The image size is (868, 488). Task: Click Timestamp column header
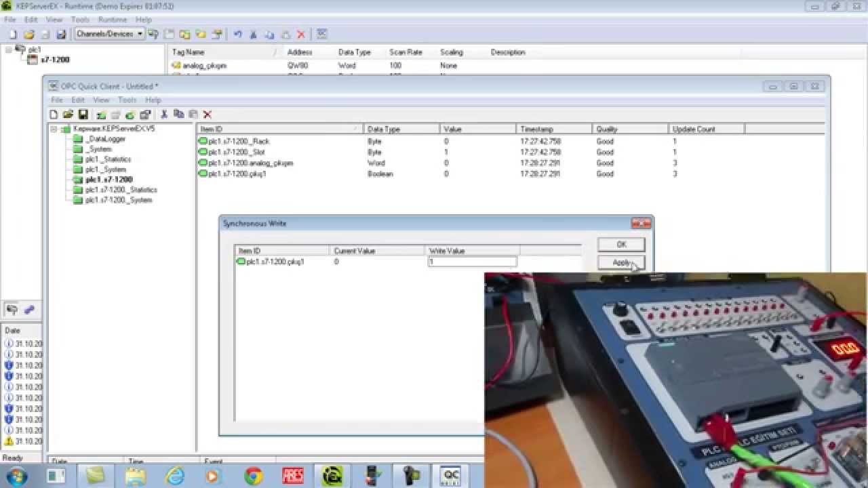coord(554,129)
